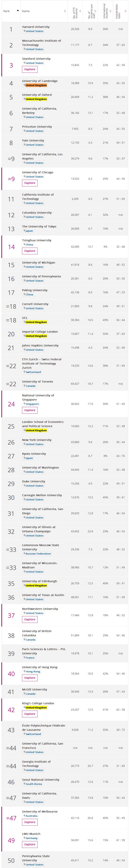The height and width of the screenshot is (868, 130).
Task: Open Explore for Northwestern University
Action: tap(30, 620)
